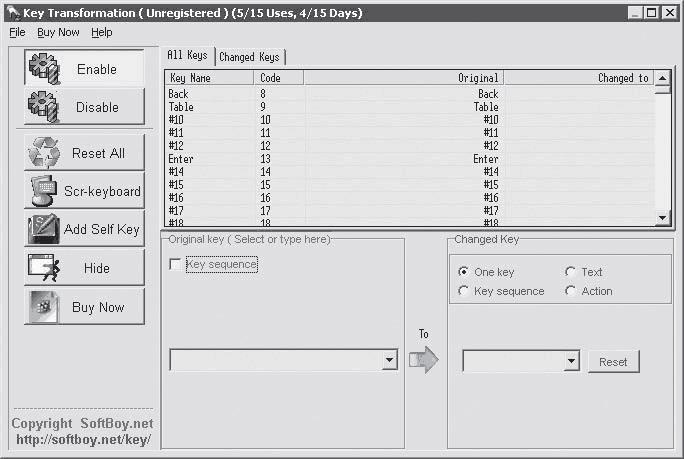Select the #15 key row

pos(410,185)
